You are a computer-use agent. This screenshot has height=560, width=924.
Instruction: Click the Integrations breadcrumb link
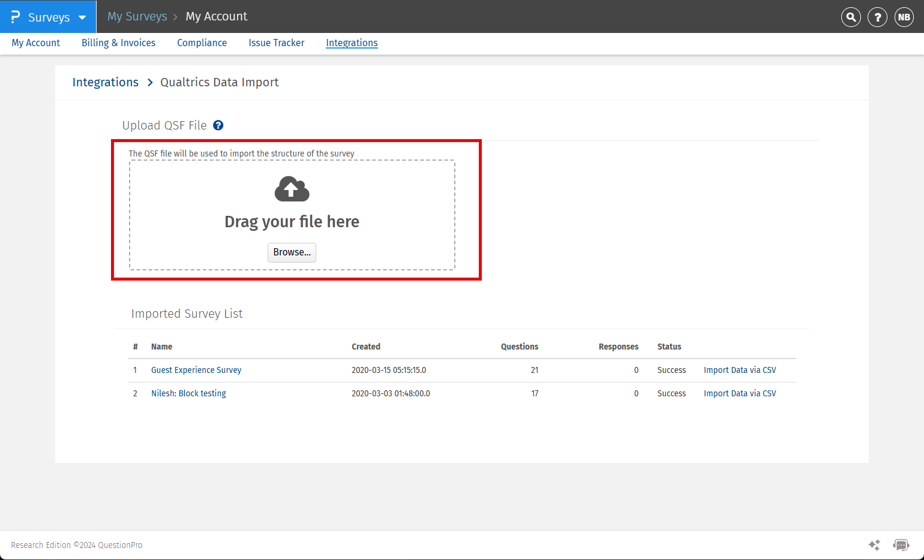click(106, 82)
